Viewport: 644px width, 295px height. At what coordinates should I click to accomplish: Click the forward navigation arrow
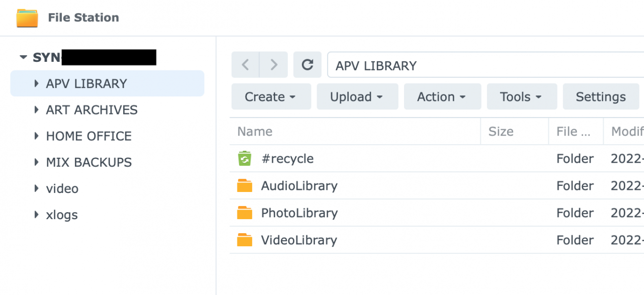pos(274,65)
